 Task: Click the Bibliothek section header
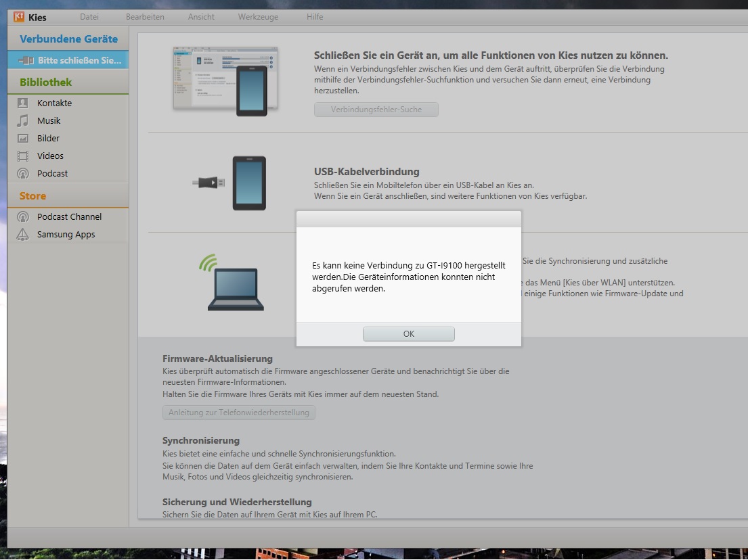point(46,82)
